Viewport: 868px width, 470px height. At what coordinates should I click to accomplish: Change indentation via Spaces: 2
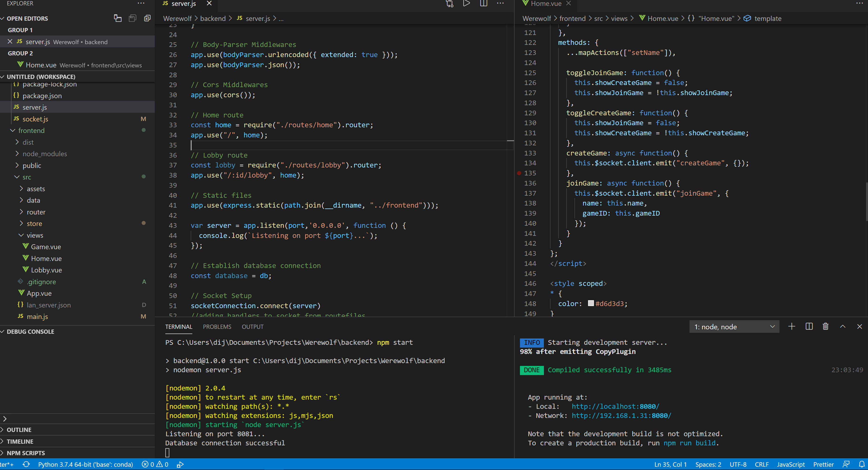pyautogui.click(x=708, y=464)
